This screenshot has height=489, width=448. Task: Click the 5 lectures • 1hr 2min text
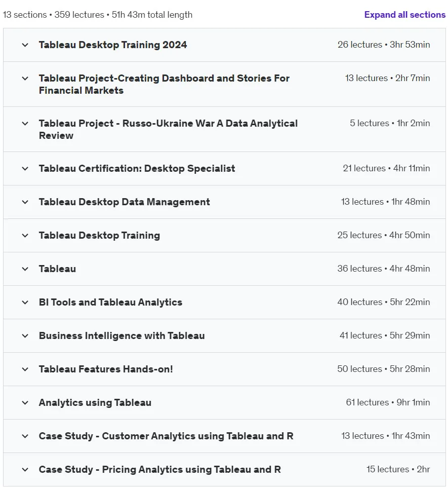coord(390,123)
